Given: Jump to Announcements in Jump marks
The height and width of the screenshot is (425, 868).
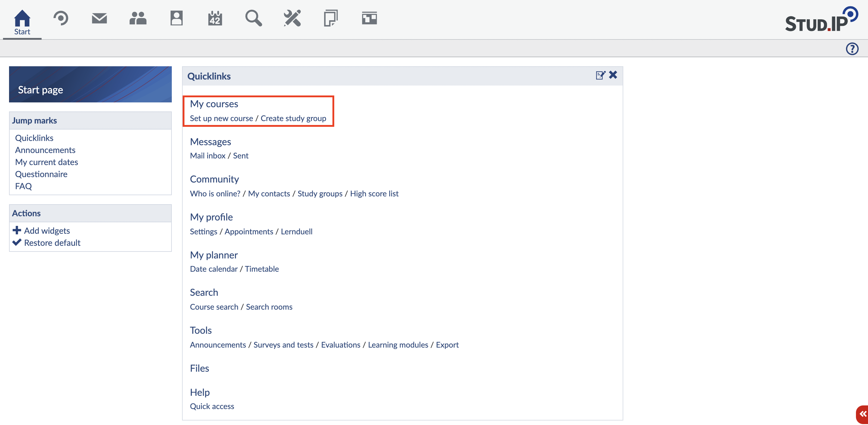Looking at the screenshot, I should 45,150.
